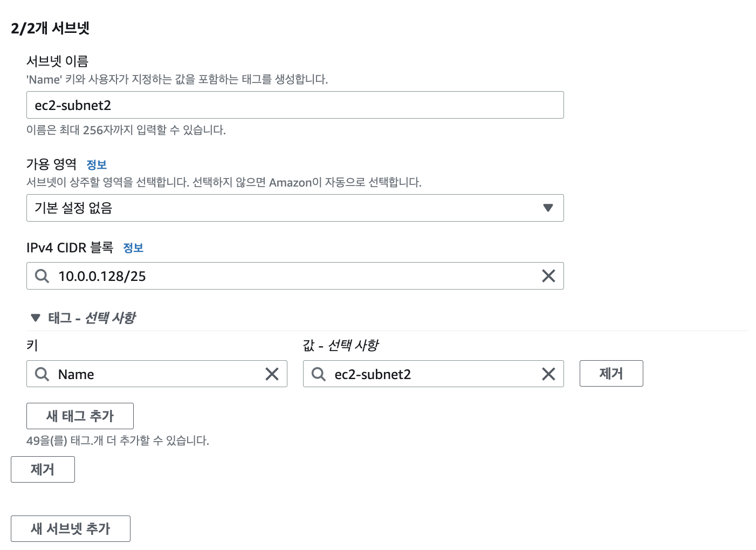This screenshot has height=550, width=756.
Task: Open the 정보 link next to IPv4 CIDR 블록
Action: pyautogui.click(x=133, y=248)
